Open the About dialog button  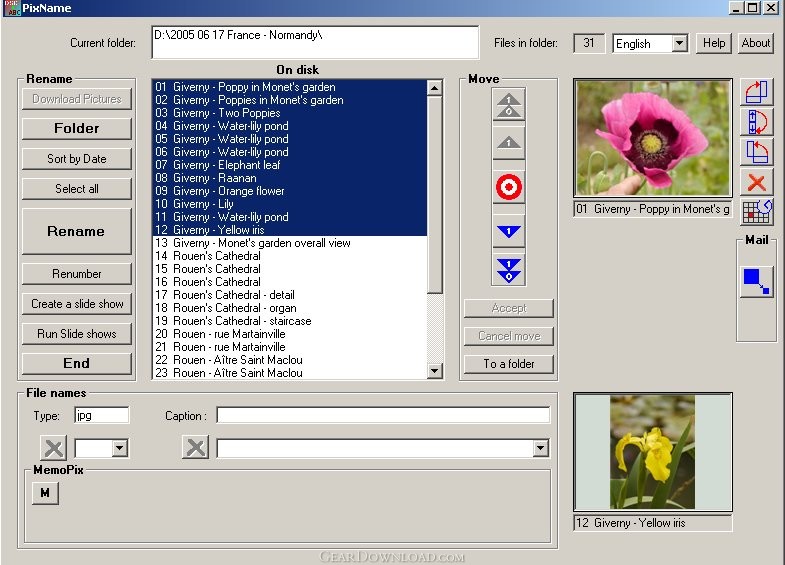(756, 43)
